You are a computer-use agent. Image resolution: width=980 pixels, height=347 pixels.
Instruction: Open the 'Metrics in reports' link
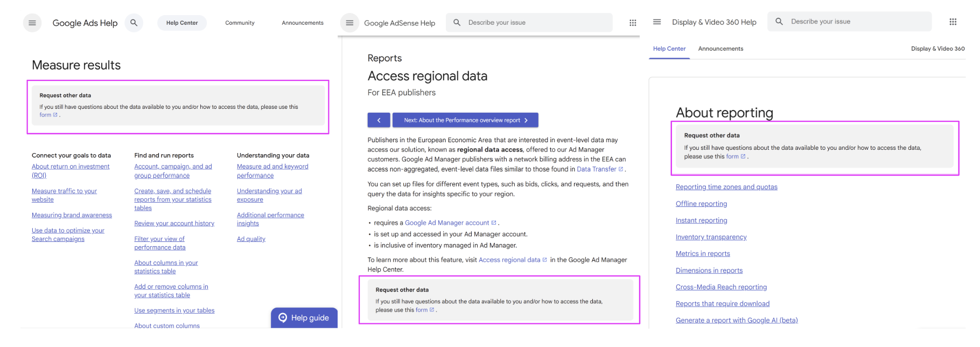point(703,254)
